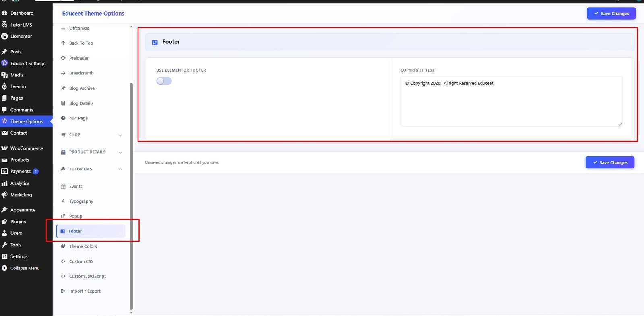Screen dimensions: 644x316
Task: Open the Popup options tab
Action: click(x=91, y=216)
